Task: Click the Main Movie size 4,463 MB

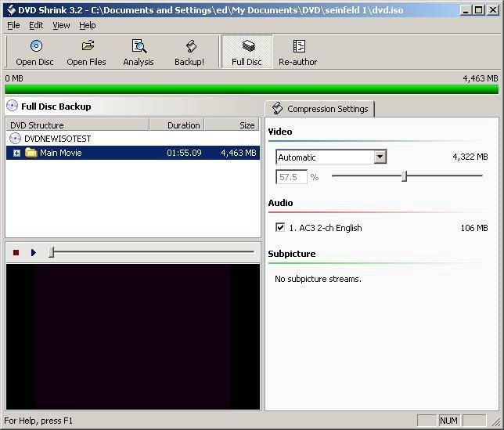Action: 239,153
